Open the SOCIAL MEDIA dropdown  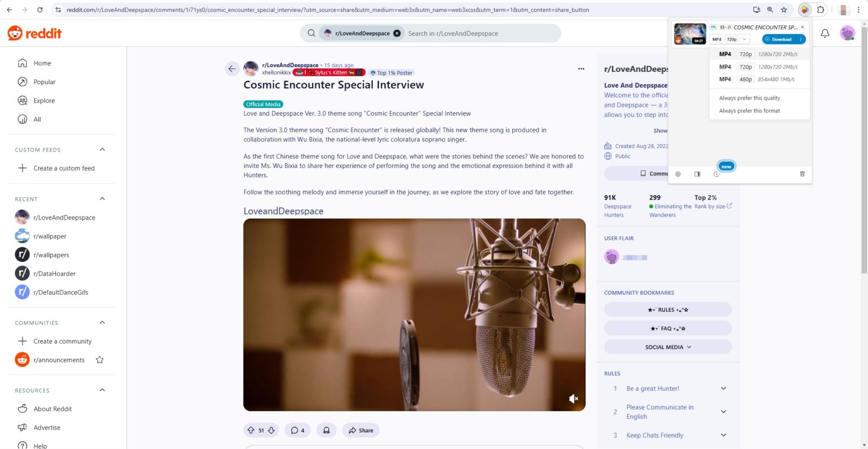click(667, 346)
